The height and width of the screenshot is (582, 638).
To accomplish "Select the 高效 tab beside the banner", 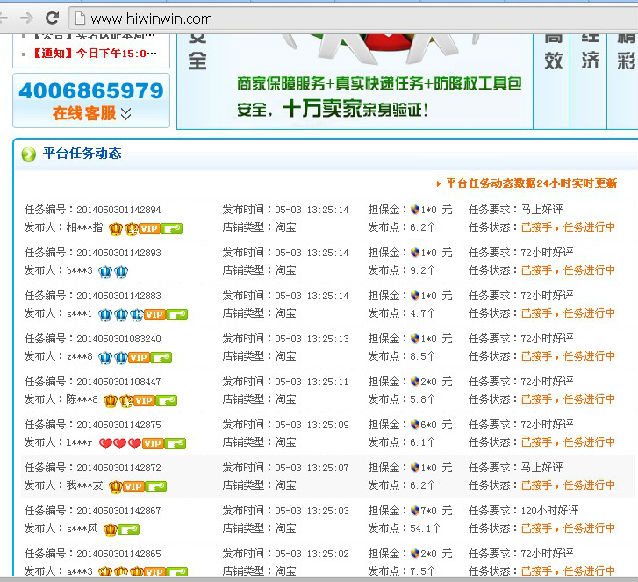I will click(554, 50).
